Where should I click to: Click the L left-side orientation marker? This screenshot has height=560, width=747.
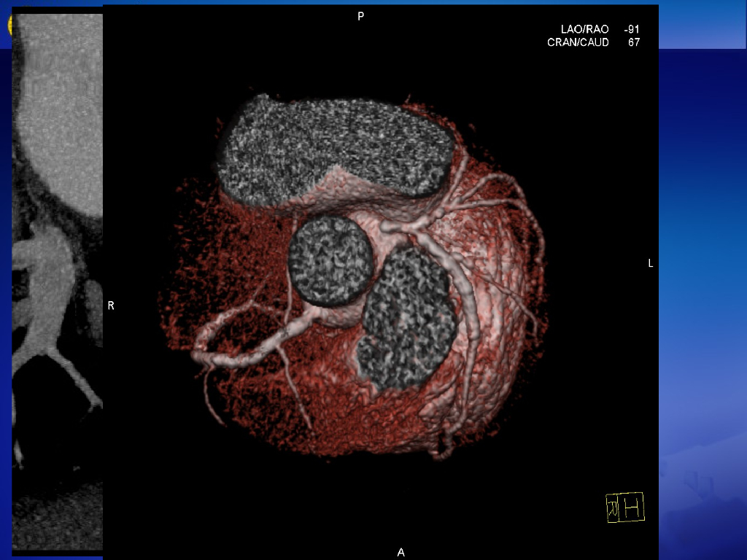click(651, 263)
